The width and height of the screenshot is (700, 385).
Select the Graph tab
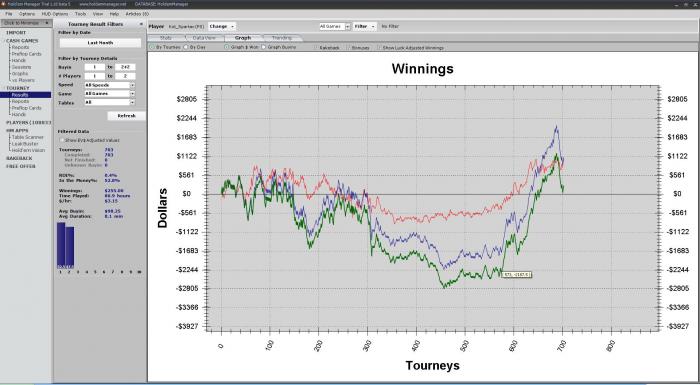(x=243, y=38)
